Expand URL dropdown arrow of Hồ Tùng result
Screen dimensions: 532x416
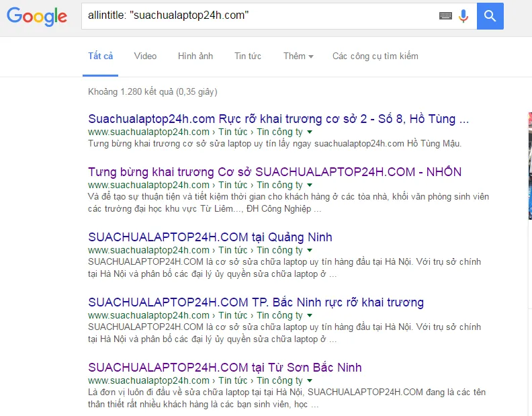(310, 132)
